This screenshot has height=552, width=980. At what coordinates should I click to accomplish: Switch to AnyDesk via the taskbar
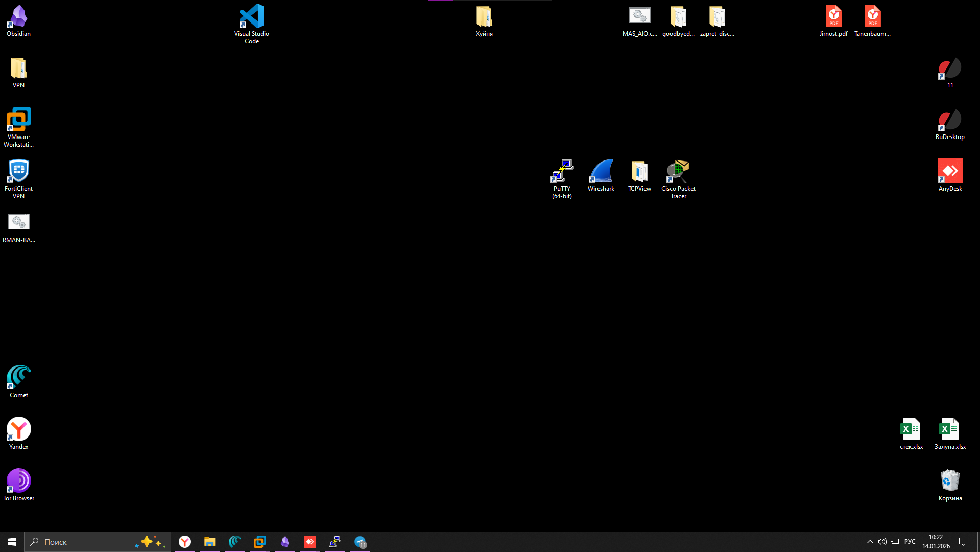pos(310,542)
